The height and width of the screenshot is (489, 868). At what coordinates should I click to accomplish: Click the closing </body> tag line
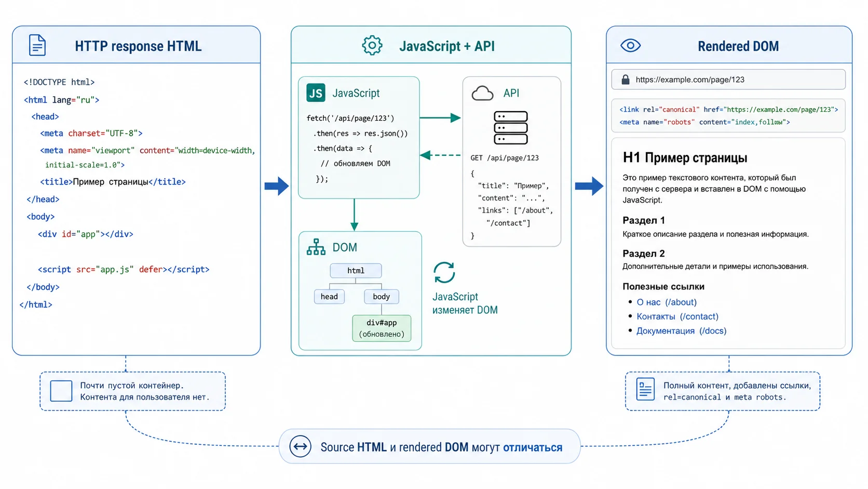pos(43,287)
